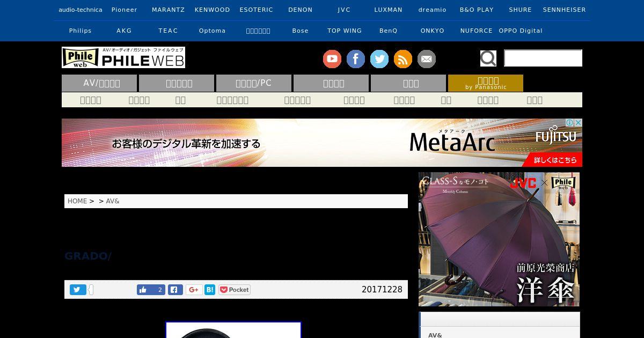Open the /PC category navigation tab
This screenshot has width=644, height=338.
click(x=254, y=83)
